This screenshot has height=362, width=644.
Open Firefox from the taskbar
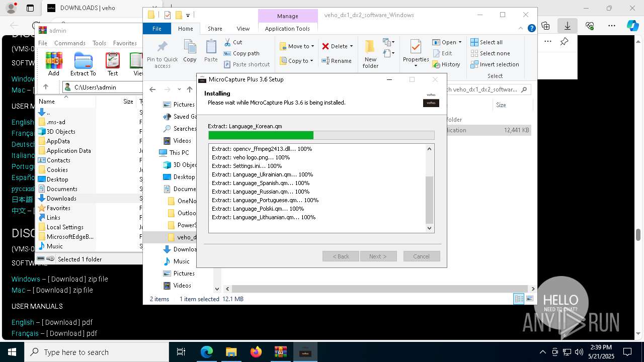click(x=256, y=352)
